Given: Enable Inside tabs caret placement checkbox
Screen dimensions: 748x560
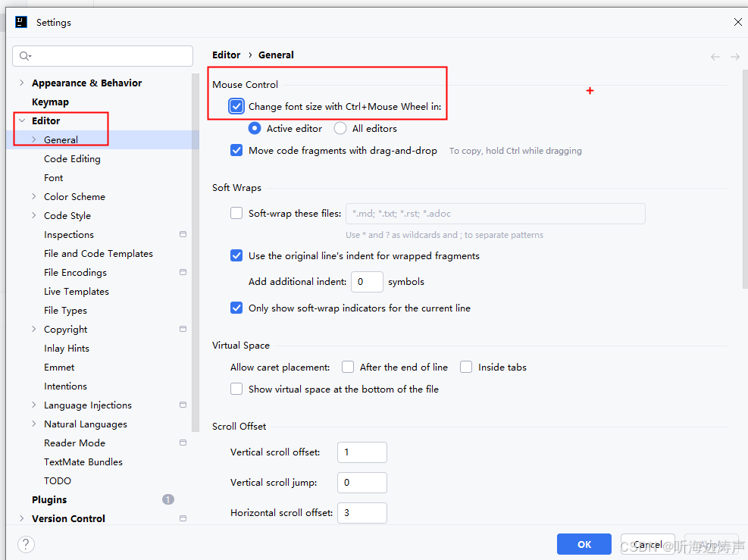Looking at the screenshot, I should coord(466,367).
